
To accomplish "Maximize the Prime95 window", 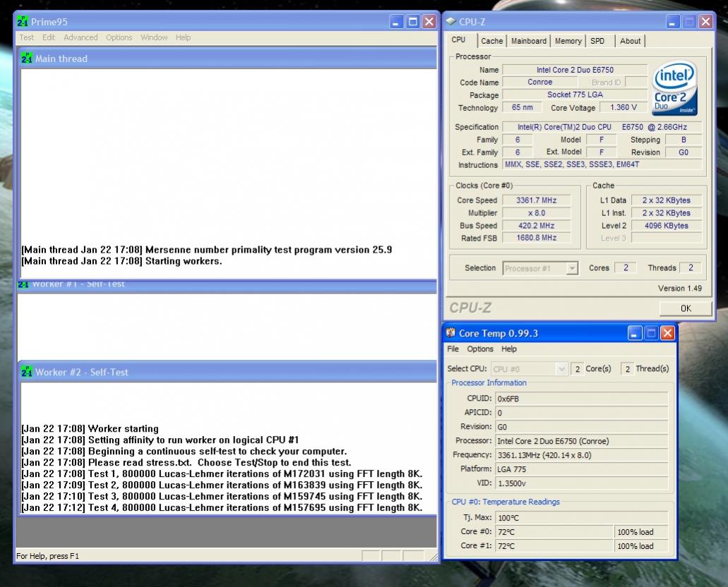I will [413, 21].
